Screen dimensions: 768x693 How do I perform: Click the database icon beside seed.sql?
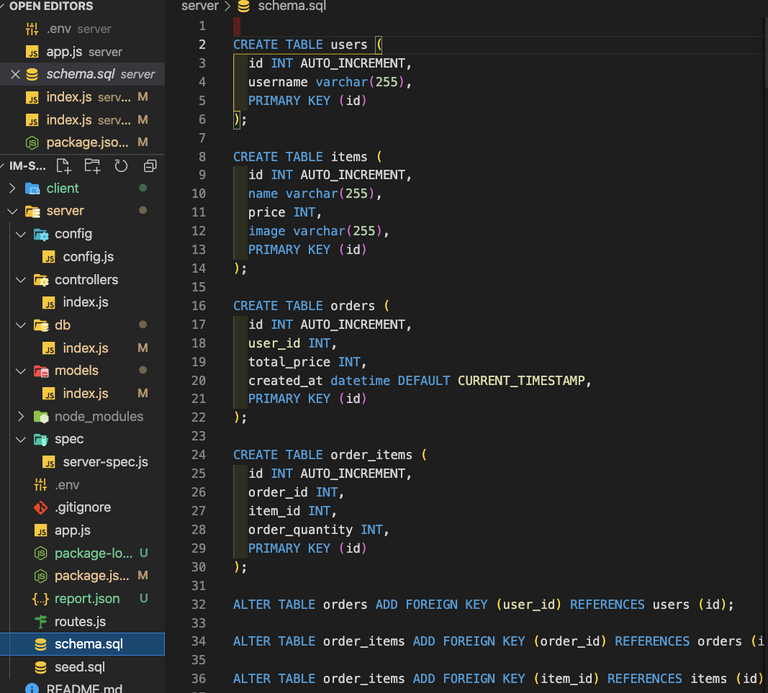41,667
